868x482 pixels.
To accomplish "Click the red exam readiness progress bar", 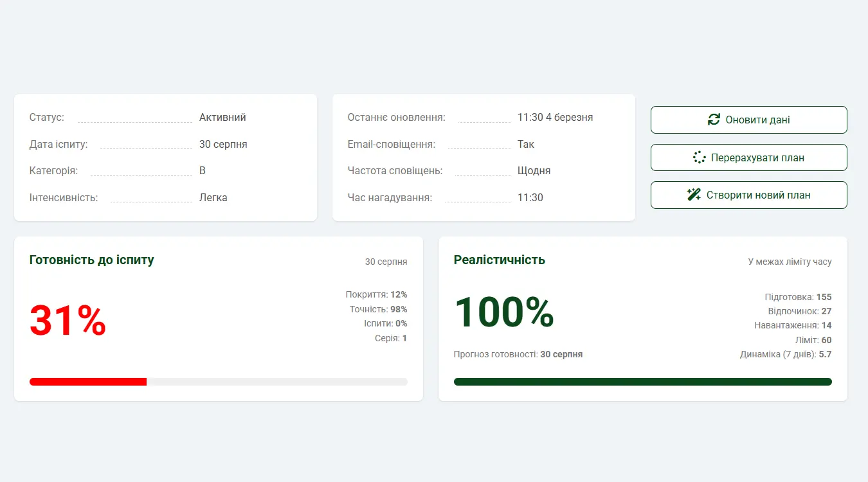I will (x=88, y=382).
